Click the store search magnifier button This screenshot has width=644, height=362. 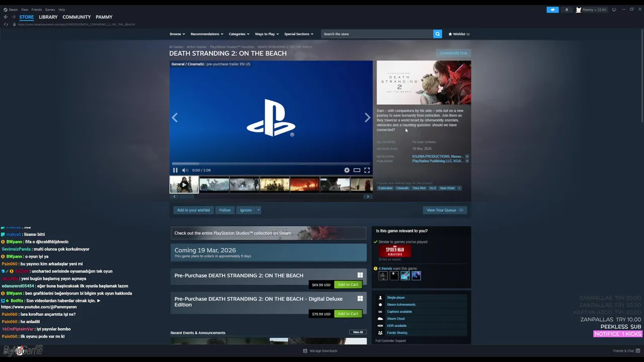(x=437, y=34)
